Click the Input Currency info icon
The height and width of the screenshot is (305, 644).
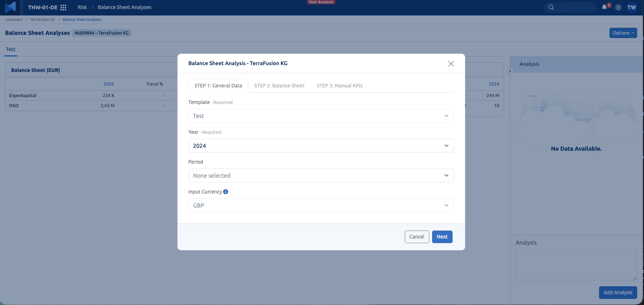pyautogui.click(x=226, y=192)
